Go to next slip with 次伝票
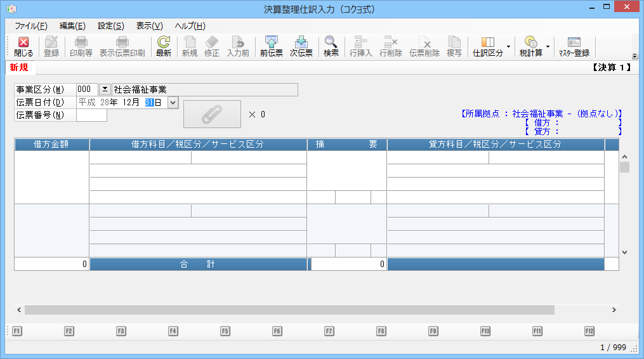The width and height of the screenshot is (644, 359). (301, 47)
